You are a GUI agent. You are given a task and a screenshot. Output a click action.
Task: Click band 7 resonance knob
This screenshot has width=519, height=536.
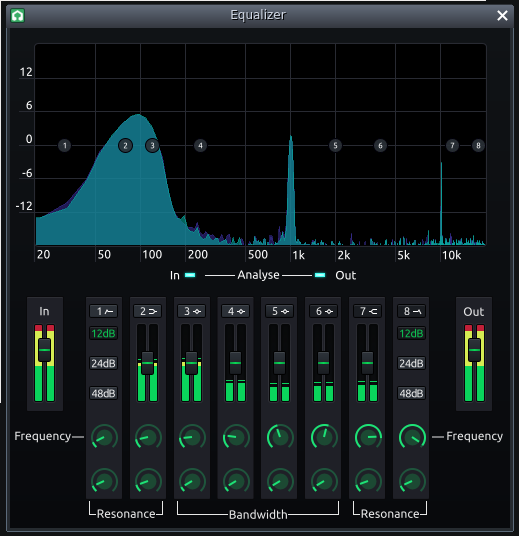tap(368, 481)
